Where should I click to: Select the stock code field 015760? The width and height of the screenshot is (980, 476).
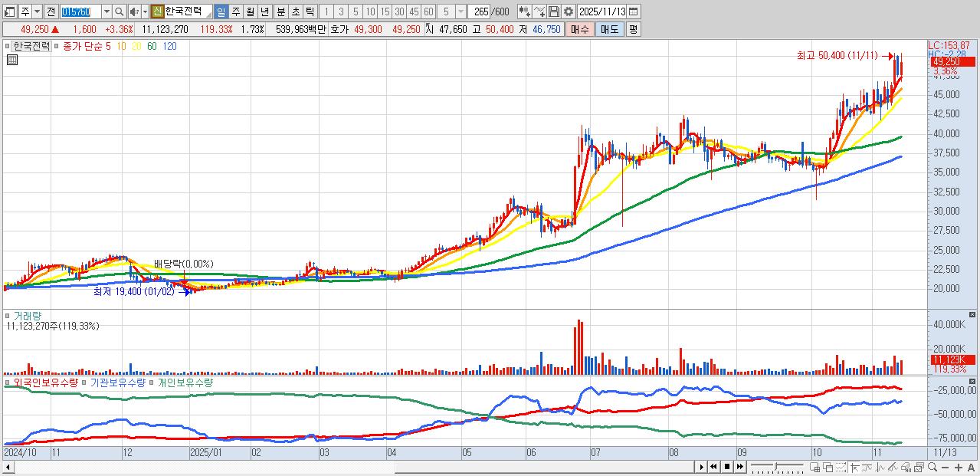point(81,11)
